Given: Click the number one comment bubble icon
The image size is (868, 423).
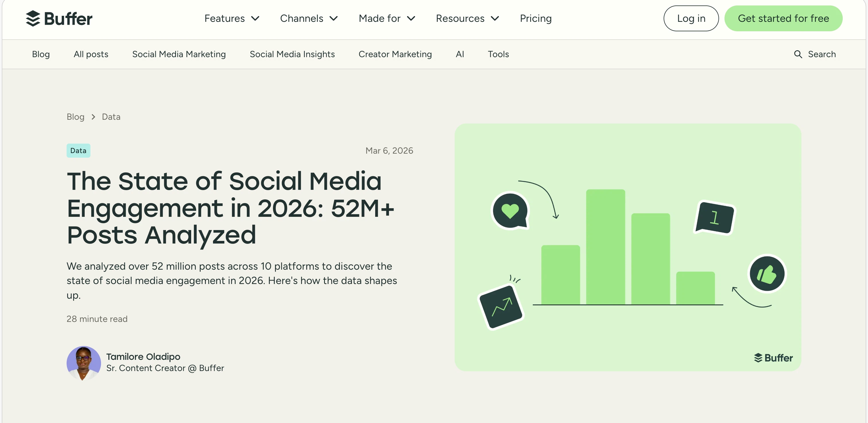Looking at the screenshot, I should pyautogui.click(x=715, y=217).
